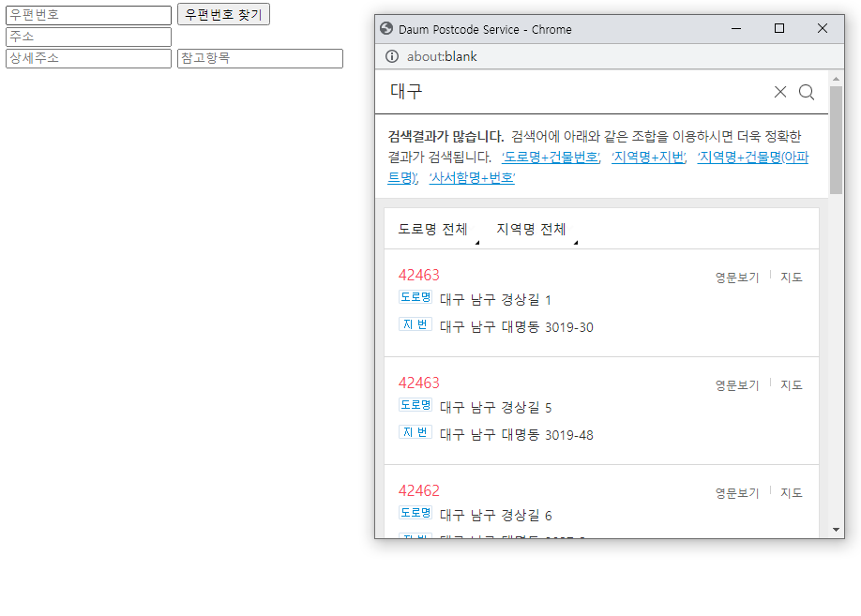Click the 대구 search box in the popup
Viewport: 861px width, 616px height.
(x=577, y=92)
